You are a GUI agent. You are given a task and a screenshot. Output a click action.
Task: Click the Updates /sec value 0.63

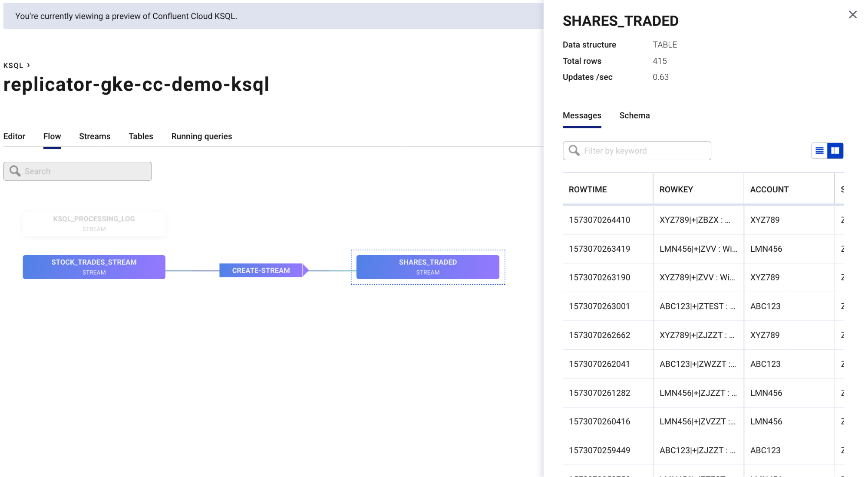[660, 77]
